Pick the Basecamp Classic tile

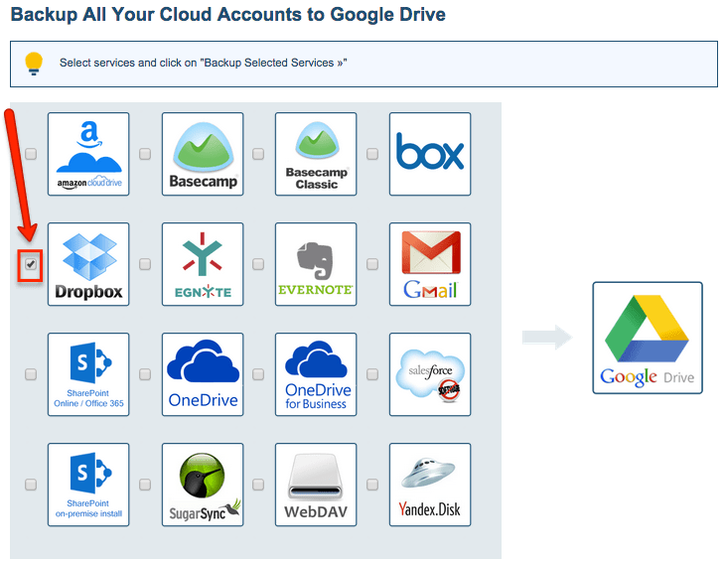pos(316,154)
